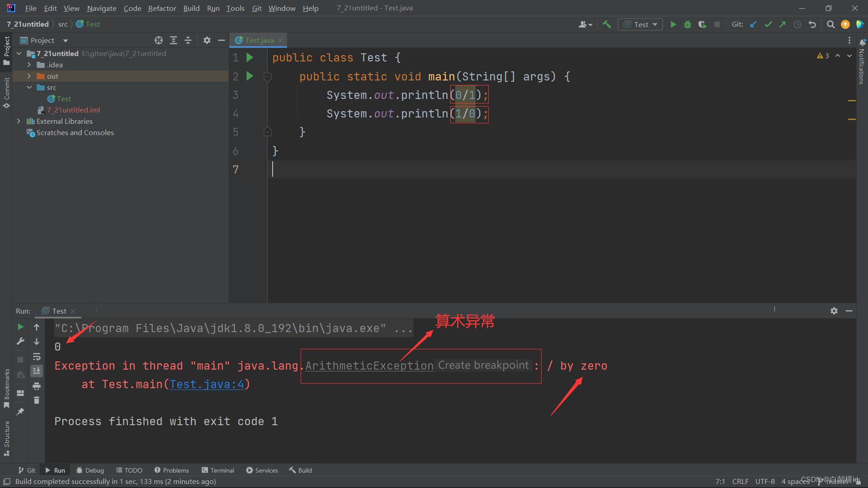
Task: Hide the Project panel with minus icon
Action: tap(222, 40)
